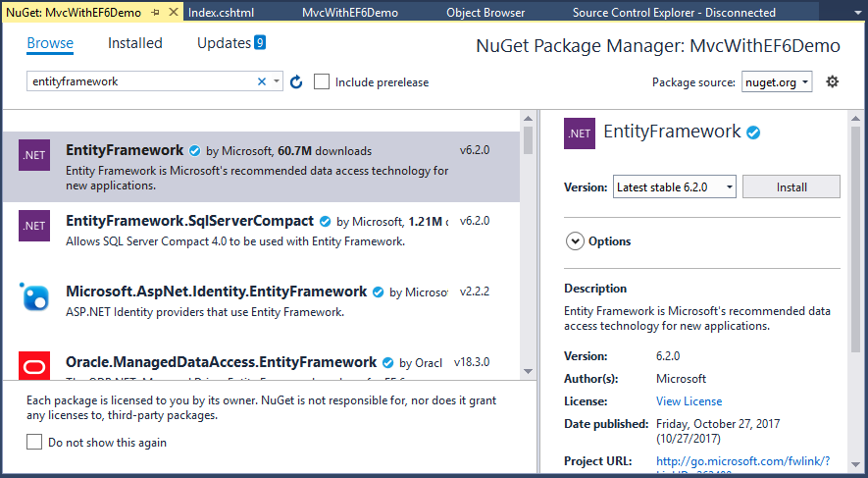Enable Include prerelease checkbox
This screenshot has height=478, width=868.
[322, 82]
